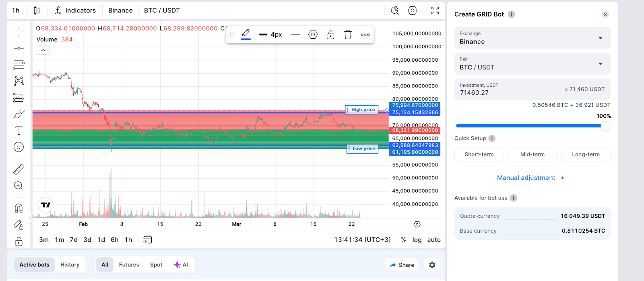The image size is (644, 281).
Task: Open the Fibonacci retracement tools
Action: 19,65
